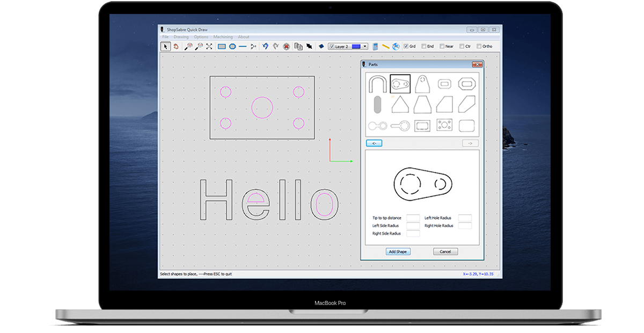Click the red delete icon
The image size is (644, 333).
coord(287,47)
